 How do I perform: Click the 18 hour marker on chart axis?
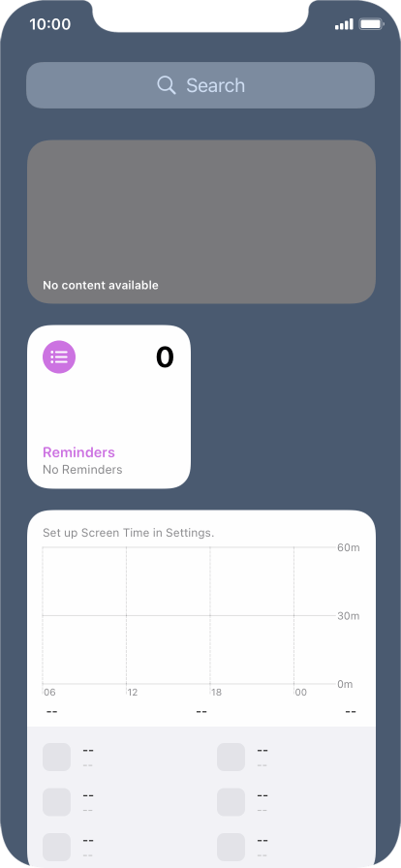(x=216, y=693)
